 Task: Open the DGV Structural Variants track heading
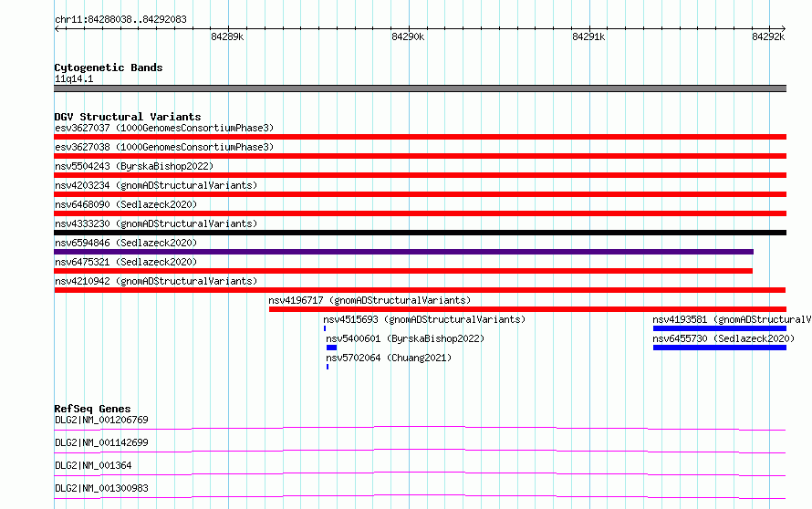point(128,117)
